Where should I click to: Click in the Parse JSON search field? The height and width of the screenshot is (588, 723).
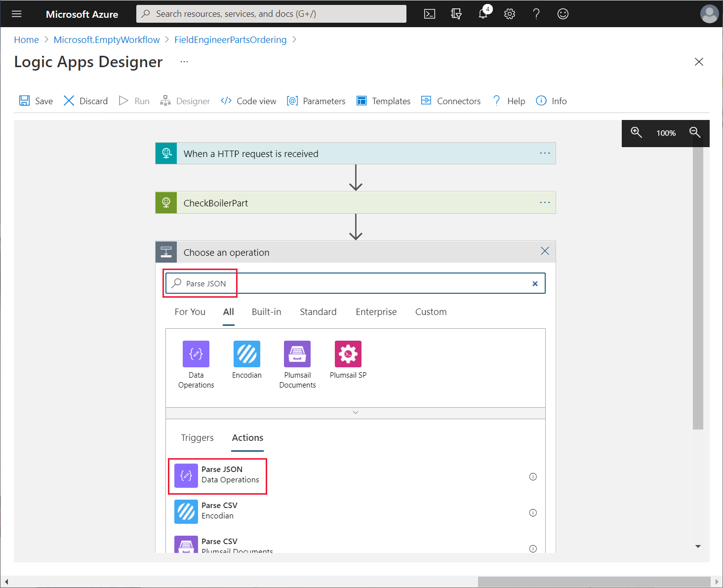click(356, 283)
